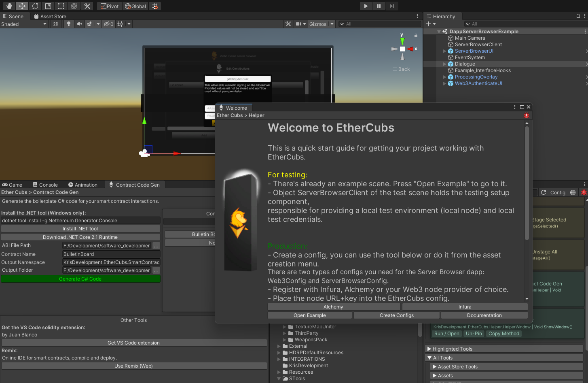Click the Config button in tools panel
Image resolution: width=588 pixels, height=383 pixels.
(x=558, y=193)
